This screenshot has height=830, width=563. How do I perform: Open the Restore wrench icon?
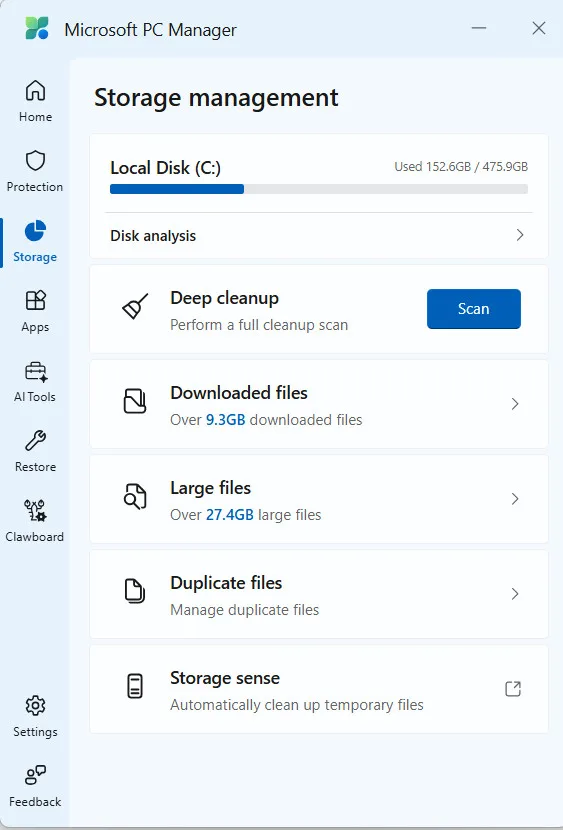[35, 440]
